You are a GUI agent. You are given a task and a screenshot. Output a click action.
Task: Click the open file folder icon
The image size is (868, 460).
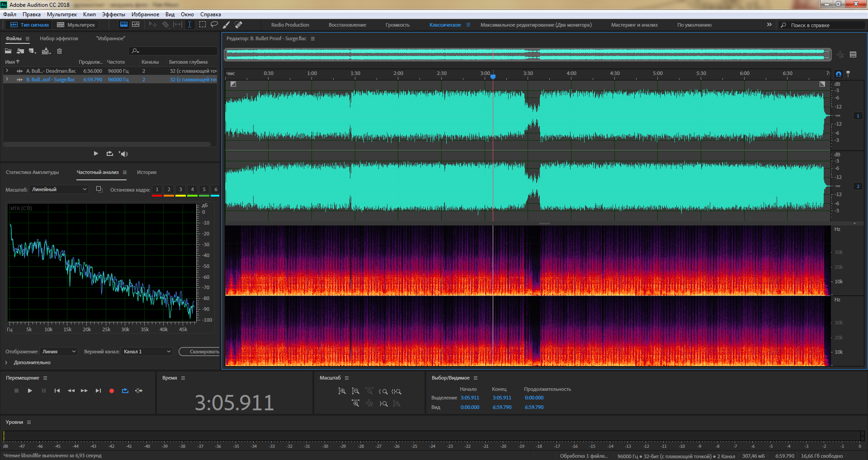click(x=8, y=51)
